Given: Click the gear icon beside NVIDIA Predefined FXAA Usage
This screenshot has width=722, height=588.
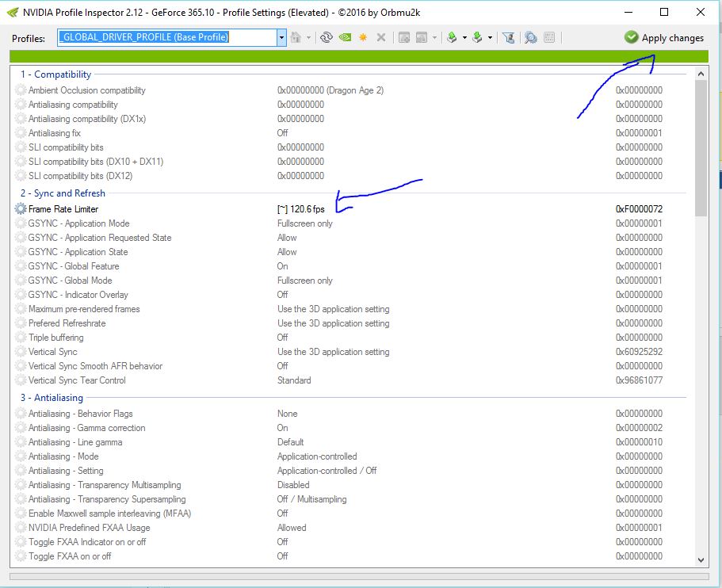Looking at the screenshot, I should click(x=21, y=527).
